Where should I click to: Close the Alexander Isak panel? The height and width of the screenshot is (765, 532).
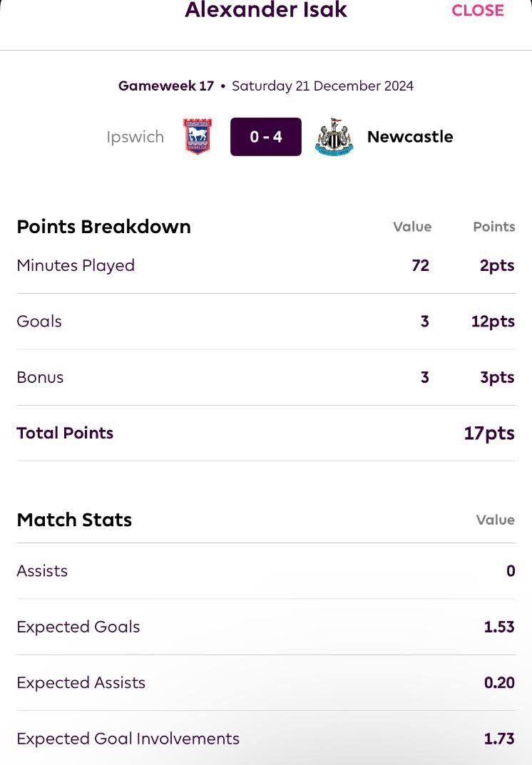[477, 10]
